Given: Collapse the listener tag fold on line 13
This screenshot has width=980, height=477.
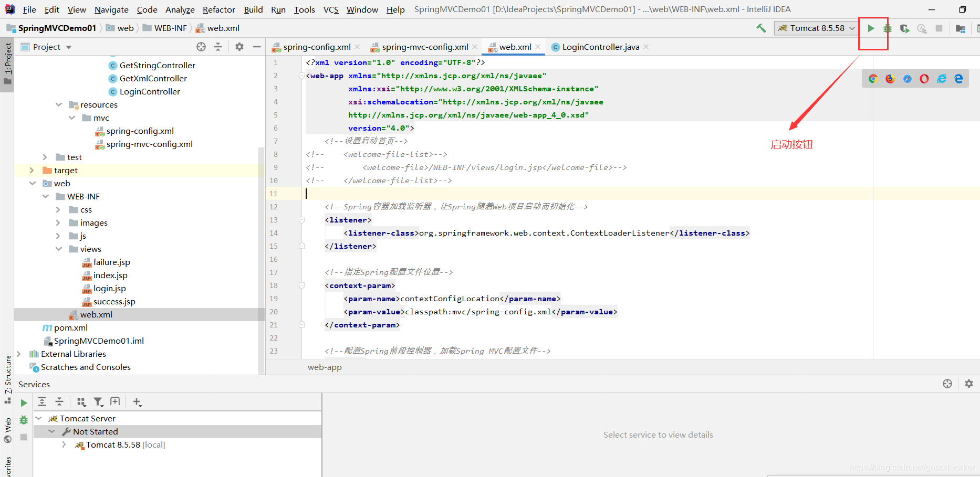Looking at the screenshot, I should pyautogui.click(x=302, y=220).
